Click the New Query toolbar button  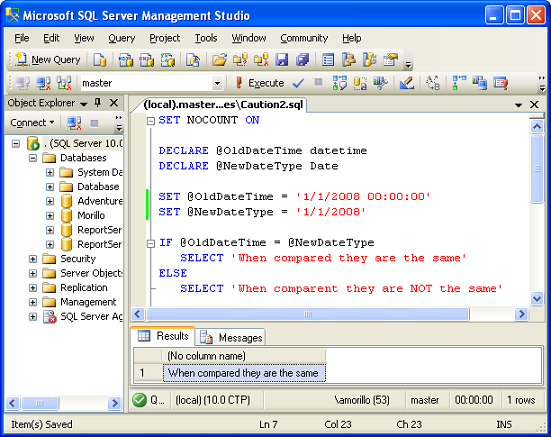48,60
